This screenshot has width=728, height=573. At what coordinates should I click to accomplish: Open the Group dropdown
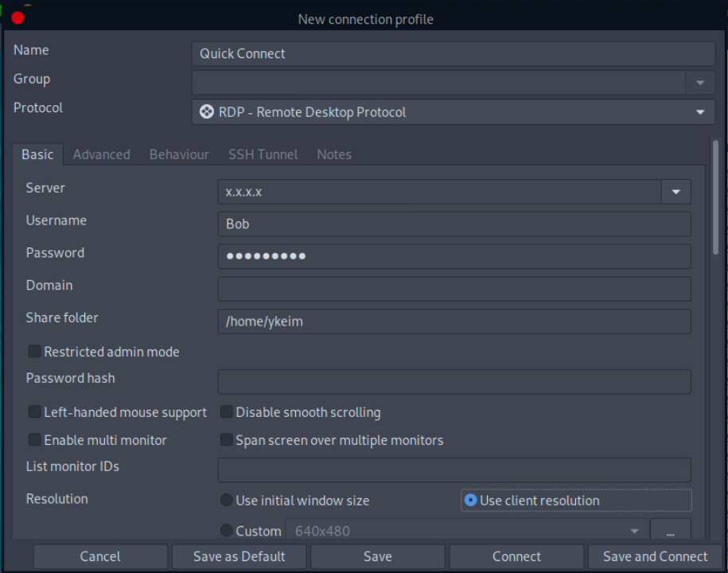(x=699, y=82)
